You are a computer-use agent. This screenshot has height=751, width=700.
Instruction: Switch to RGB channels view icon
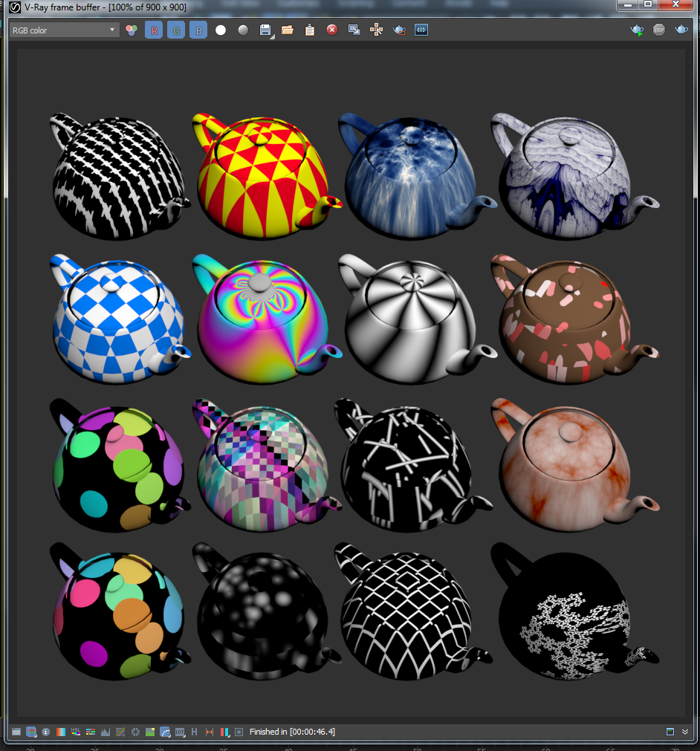(132, 30)
